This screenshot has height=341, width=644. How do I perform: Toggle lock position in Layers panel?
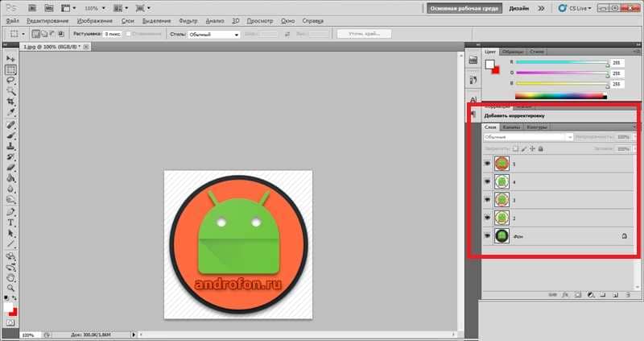point(532,149)
